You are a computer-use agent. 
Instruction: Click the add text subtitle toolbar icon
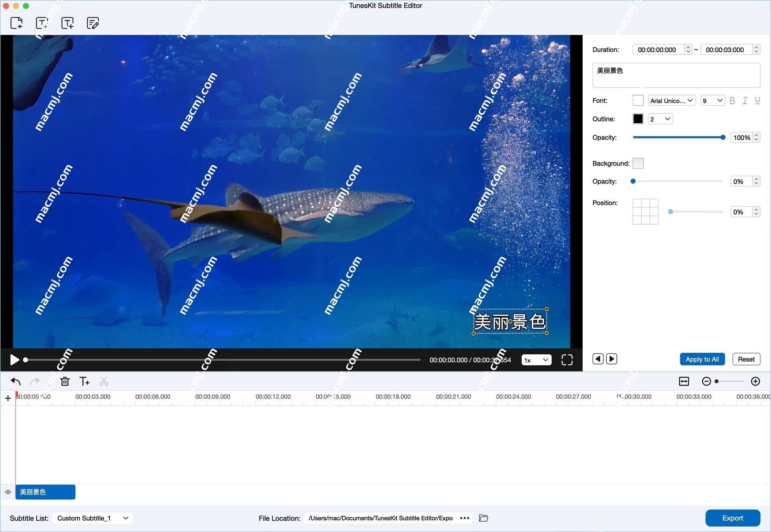67,23
